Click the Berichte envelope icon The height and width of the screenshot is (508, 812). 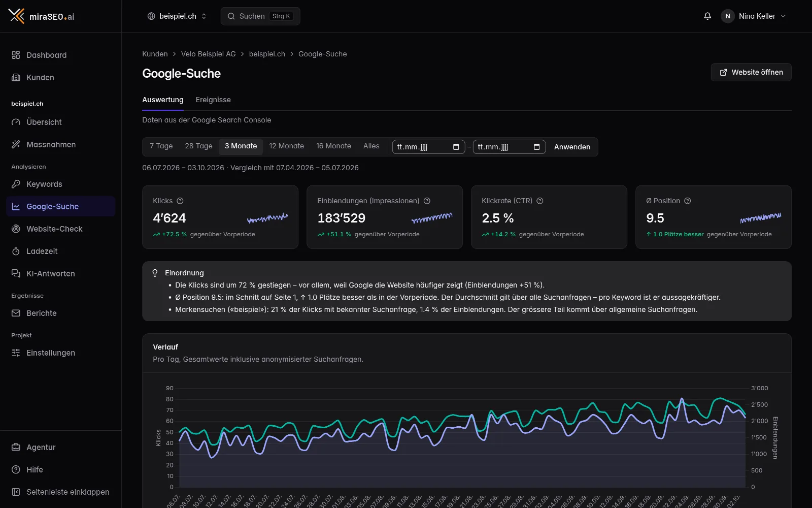[16, 313]
